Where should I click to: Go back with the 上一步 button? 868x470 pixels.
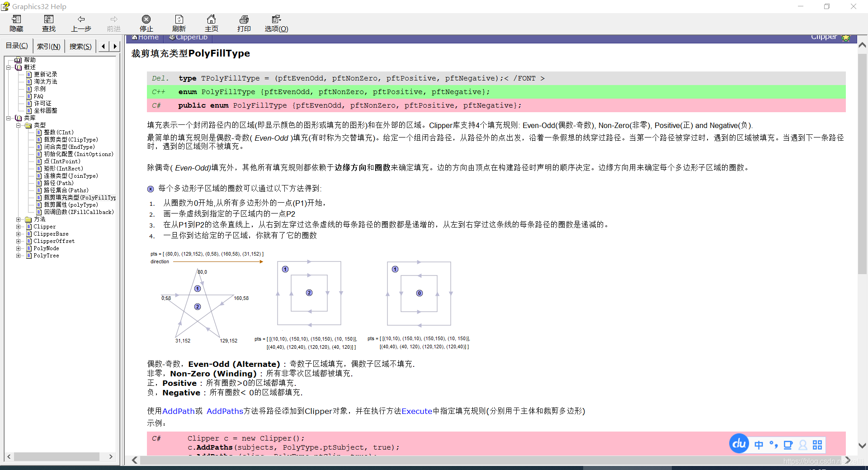coord(81,24)
